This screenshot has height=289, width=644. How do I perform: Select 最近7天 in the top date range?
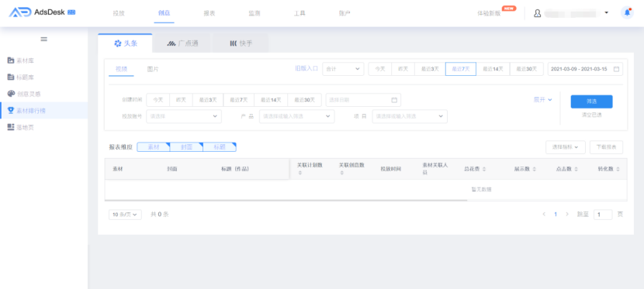tap(461, 69)
